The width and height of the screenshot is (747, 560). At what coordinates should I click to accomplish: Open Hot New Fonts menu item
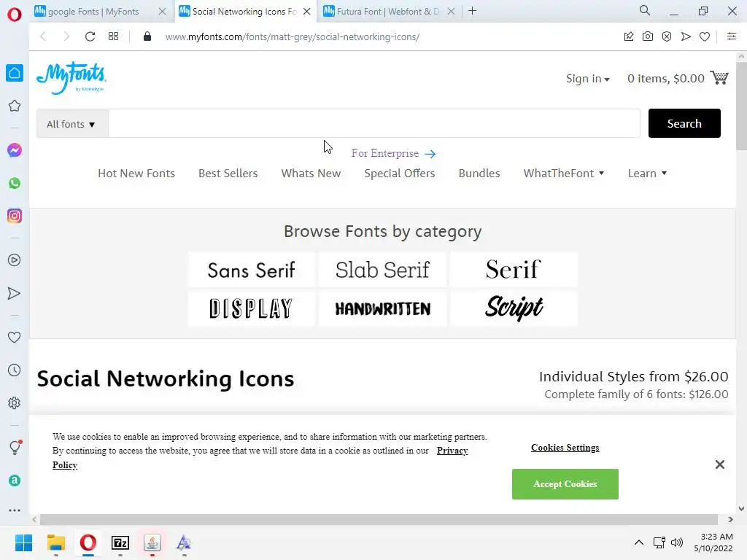pos(136,174)
